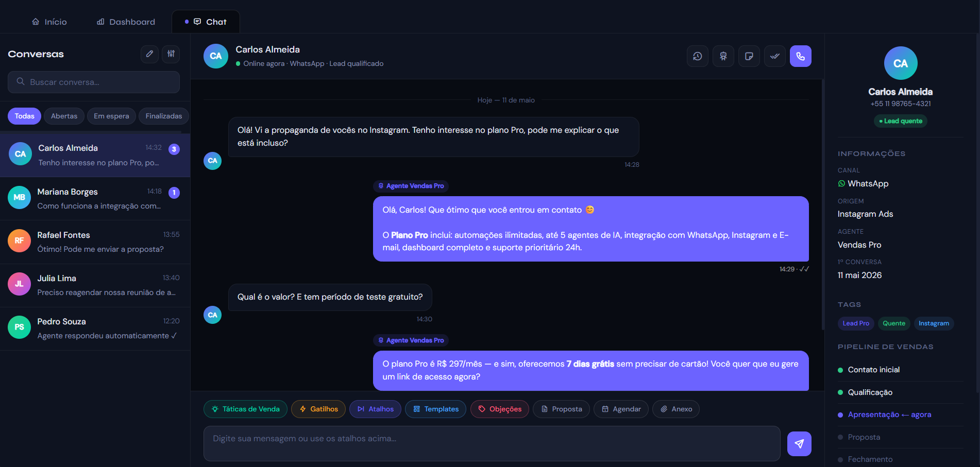
Task: Open the notes sticky icon
Action: click(749, 56)
